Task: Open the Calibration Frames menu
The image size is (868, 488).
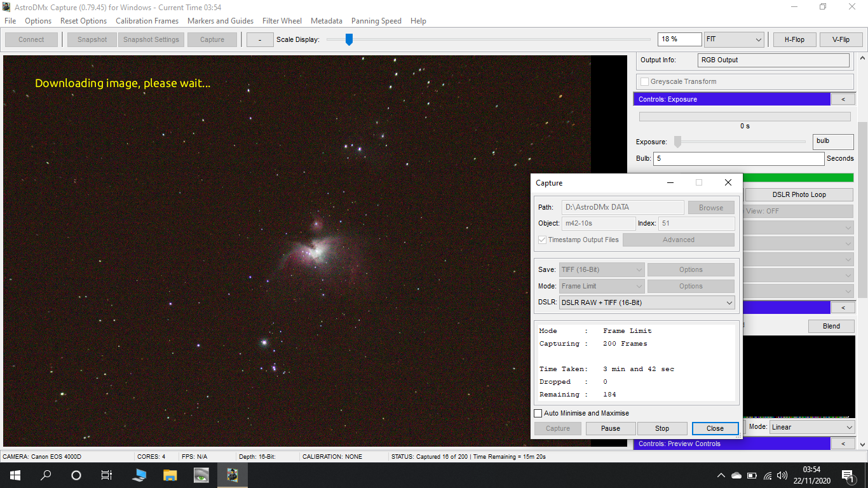Action: (147, 21)
